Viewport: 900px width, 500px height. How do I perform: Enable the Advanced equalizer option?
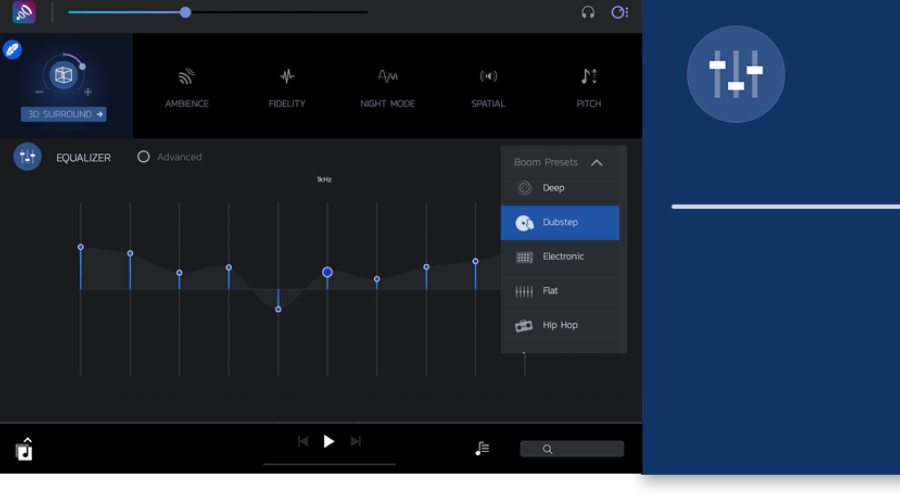pos(143,157)
